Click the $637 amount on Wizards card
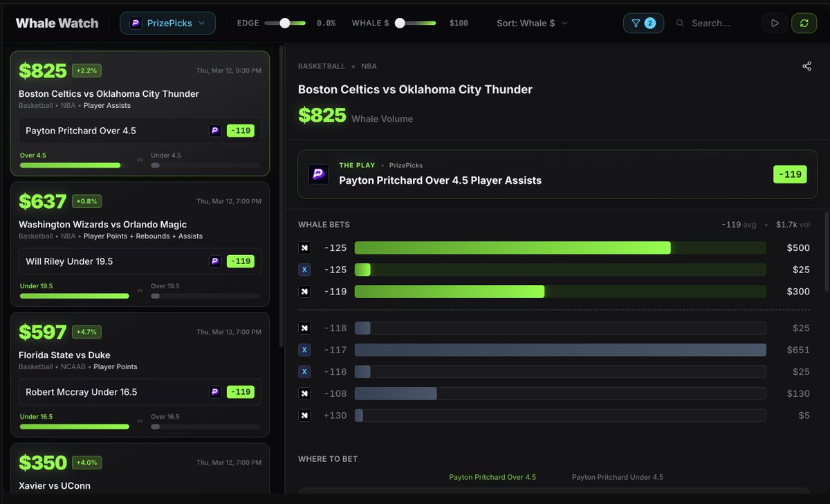Screen dimensions: 830x504 pyautogui.click(x=42, y=201)
